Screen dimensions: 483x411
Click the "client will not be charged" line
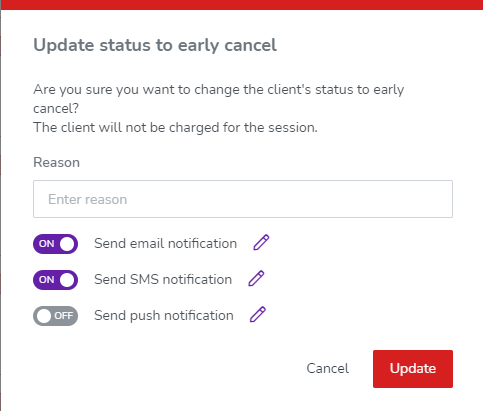[175, 128]
